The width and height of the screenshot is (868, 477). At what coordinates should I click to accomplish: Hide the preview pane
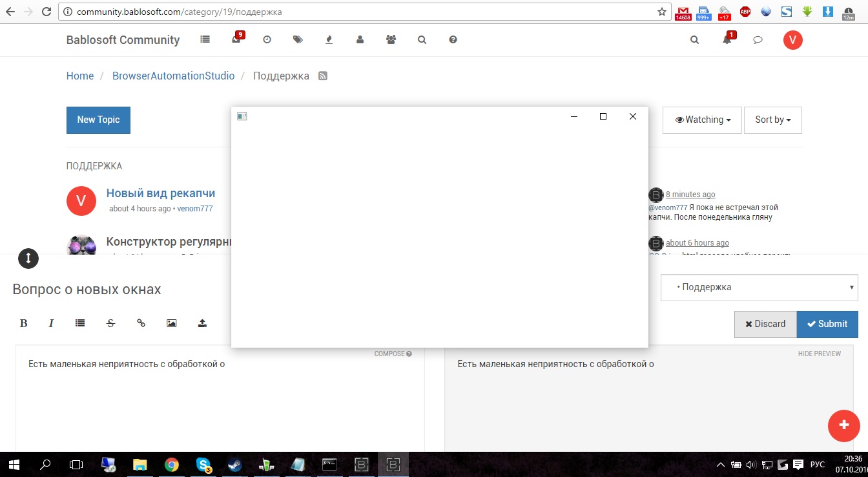pyautogui.click(x=820, y=354)
